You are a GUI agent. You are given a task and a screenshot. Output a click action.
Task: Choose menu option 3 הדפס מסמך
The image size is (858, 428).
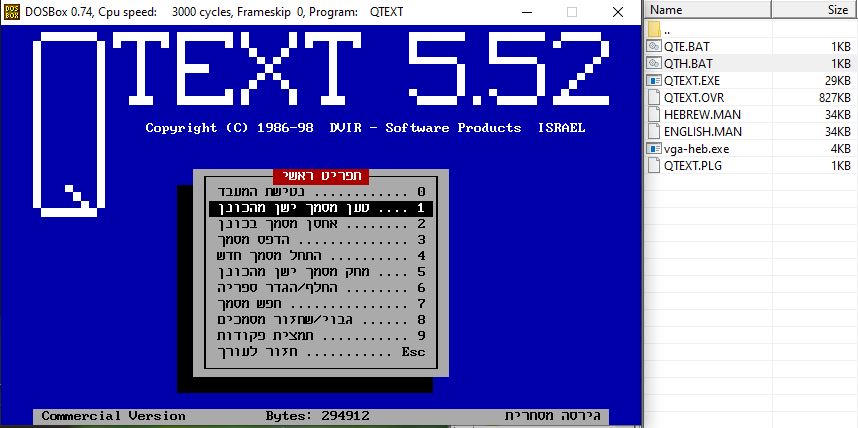click(321, 240)
